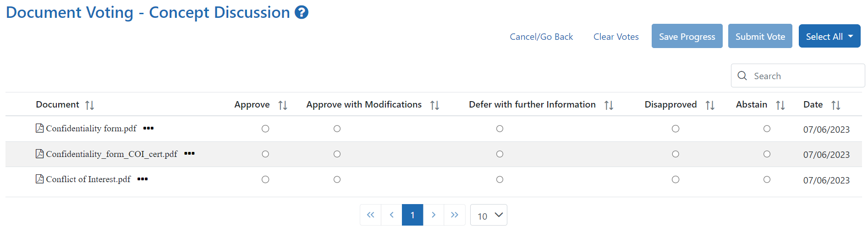Click page 1 in pagination
Image resolution: width=868 pixels, height=232 pixels.
(x=412, y=215)
